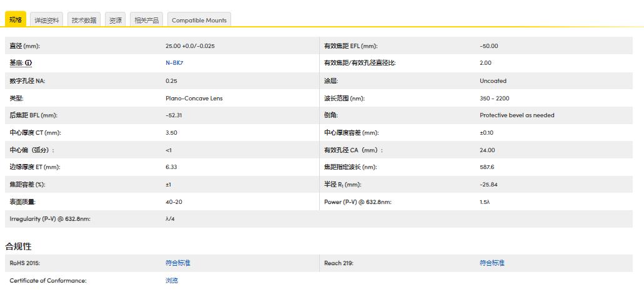Open the 详细资料 tab
This screenshot has height=300, width=644.
[x=47, y=20]
